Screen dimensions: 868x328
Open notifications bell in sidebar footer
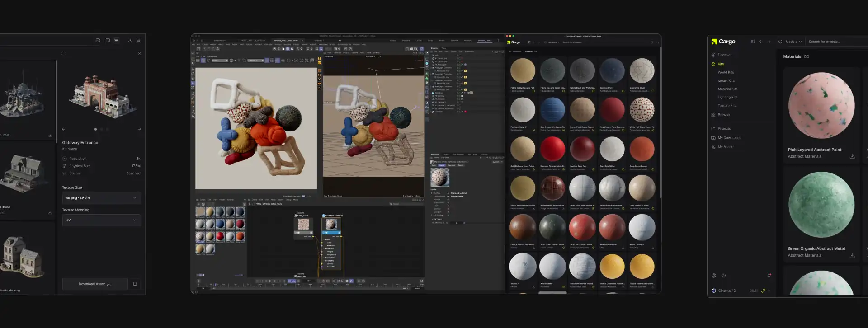point(769,276)
